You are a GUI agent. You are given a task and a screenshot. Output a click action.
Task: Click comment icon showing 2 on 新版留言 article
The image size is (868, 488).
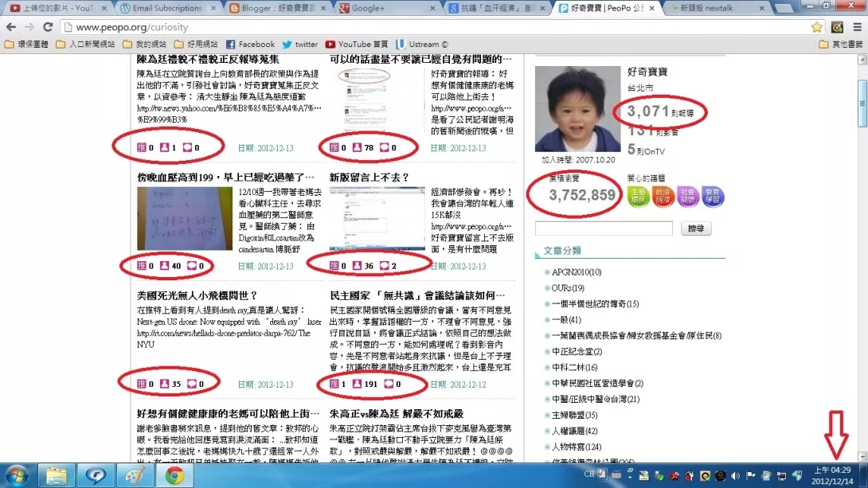384,266
